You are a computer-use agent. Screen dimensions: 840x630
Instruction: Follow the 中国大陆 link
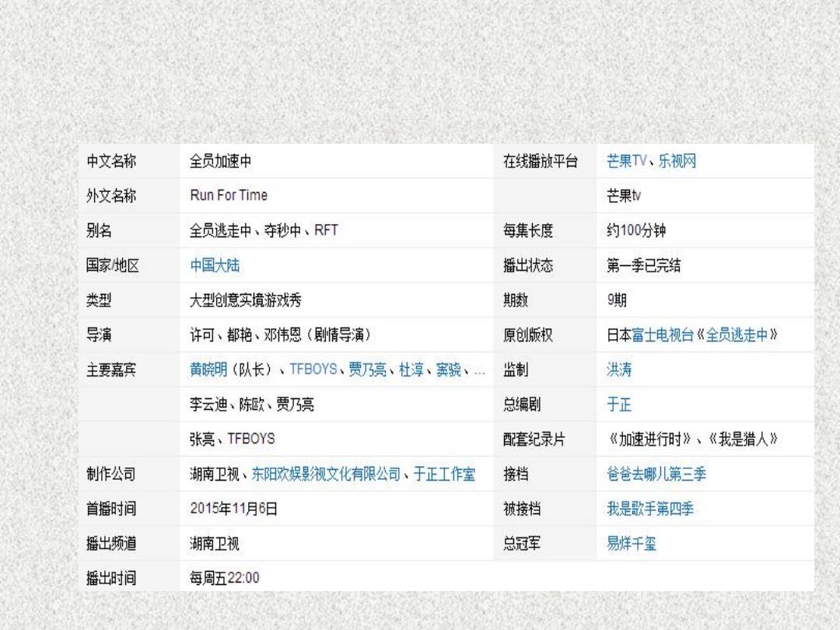pos(215,265)
